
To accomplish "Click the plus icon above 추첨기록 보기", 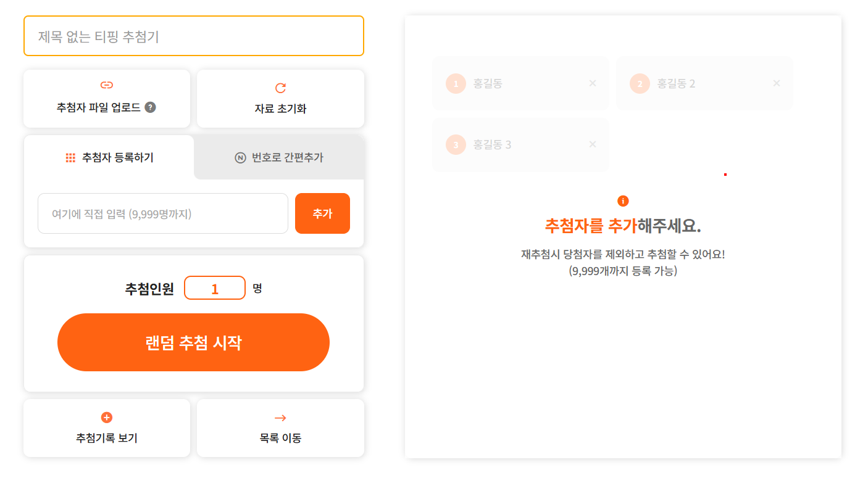I will pyautogui.click(x=107, y=418).
